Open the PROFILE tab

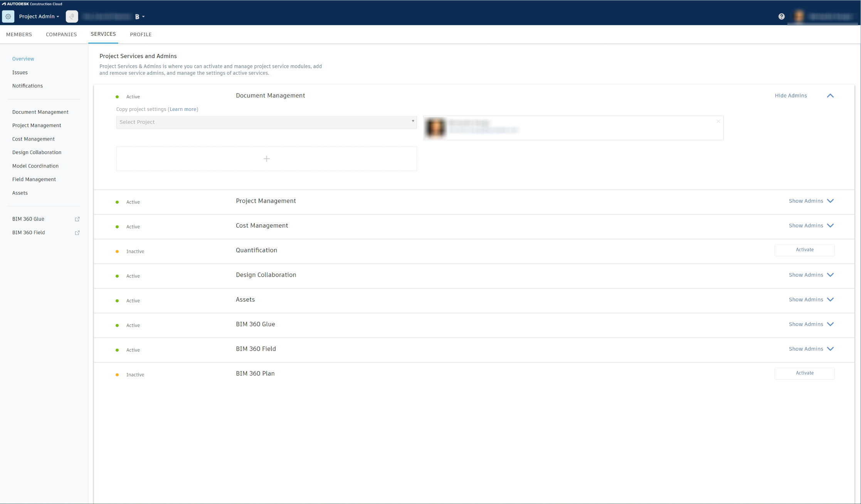coord(141,34)
